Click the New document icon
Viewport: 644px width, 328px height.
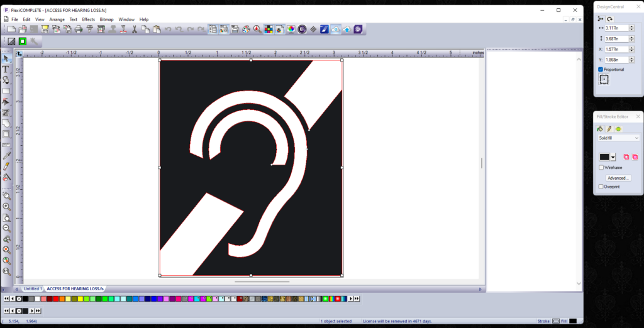[x=11, y=29]
